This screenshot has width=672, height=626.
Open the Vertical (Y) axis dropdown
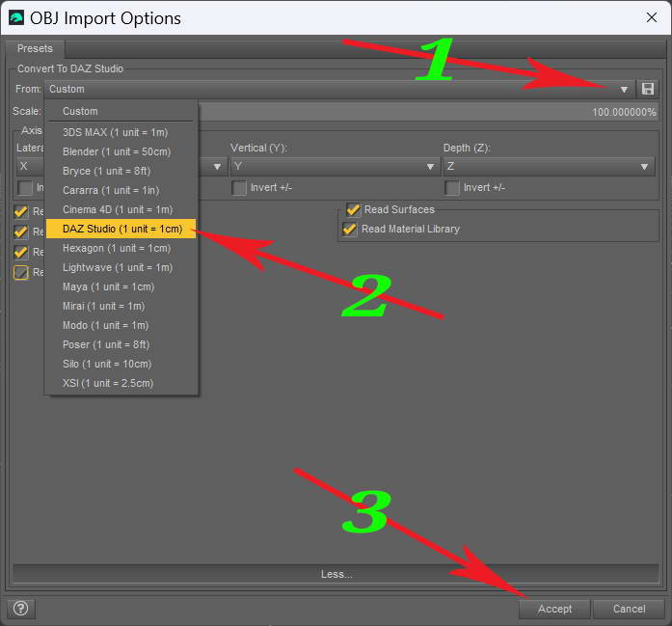(335, 166)
